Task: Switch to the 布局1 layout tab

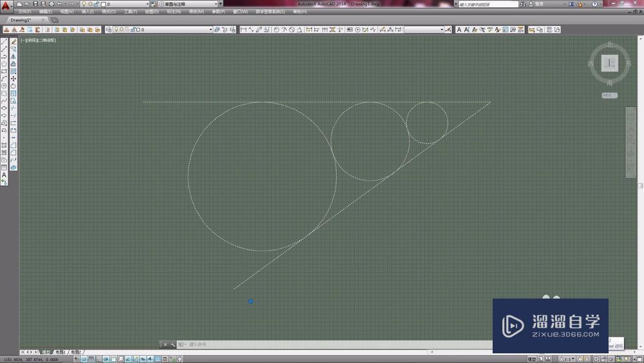Action: [60, 352]
